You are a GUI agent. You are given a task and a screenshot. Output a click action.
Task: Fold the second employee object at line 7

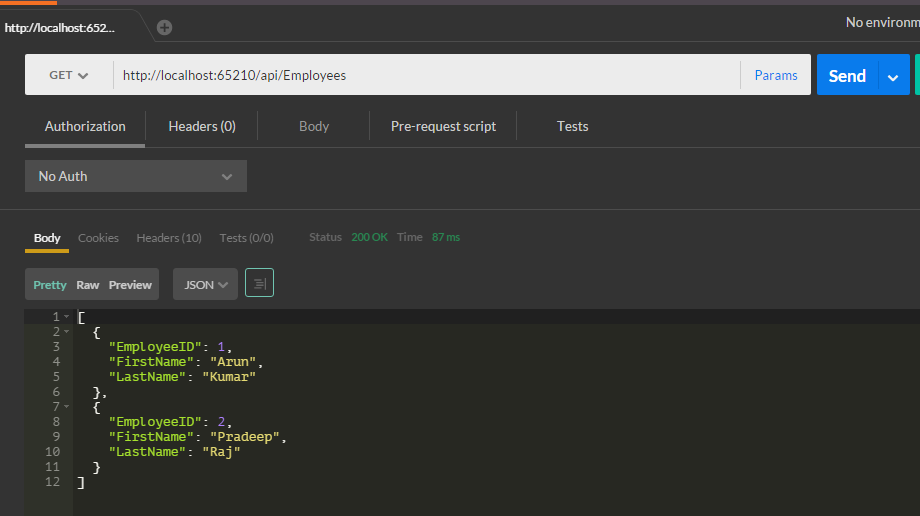click(66, 407)
